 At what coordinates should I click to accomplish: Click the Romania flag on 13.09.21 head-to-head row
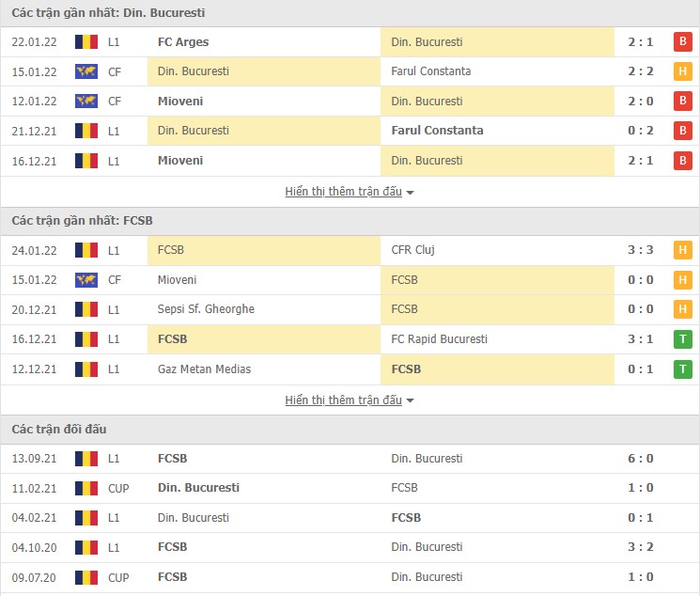coord(86,459)
